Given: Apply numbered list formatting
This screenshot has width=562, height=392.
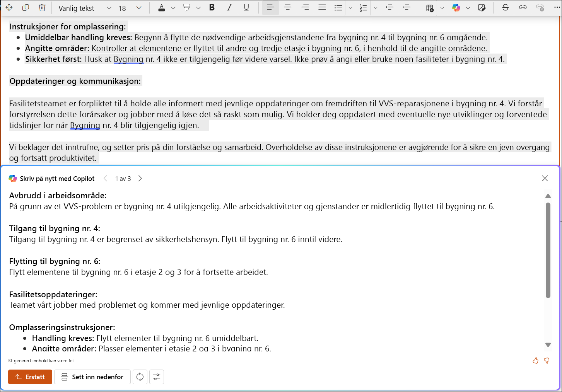Looking at the screenshot, I should pyautogui.click(x=363, y=8).
